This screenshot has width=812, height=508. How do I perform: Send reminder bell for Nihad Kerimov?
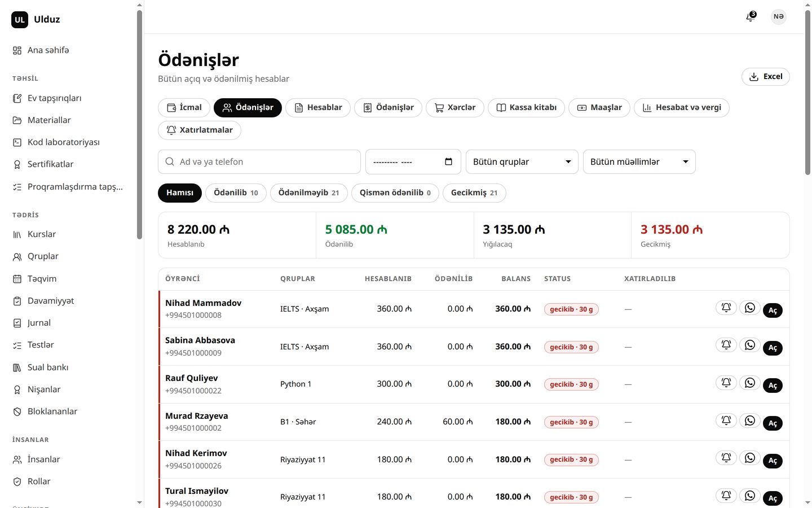pyautogui.click(x=726, y=458)
